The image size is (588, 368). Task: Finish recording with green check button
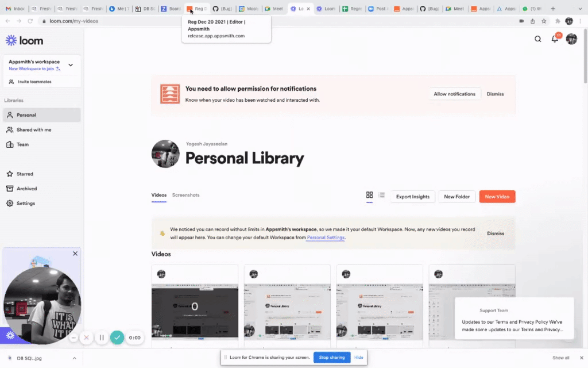117,338
